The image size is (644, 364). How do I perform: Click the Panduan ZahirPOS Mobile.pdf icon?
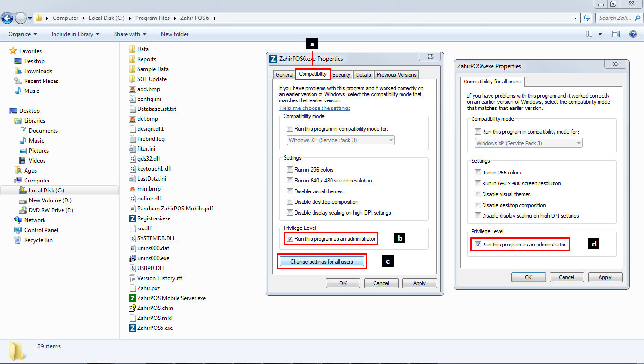[x=133, y=209]
